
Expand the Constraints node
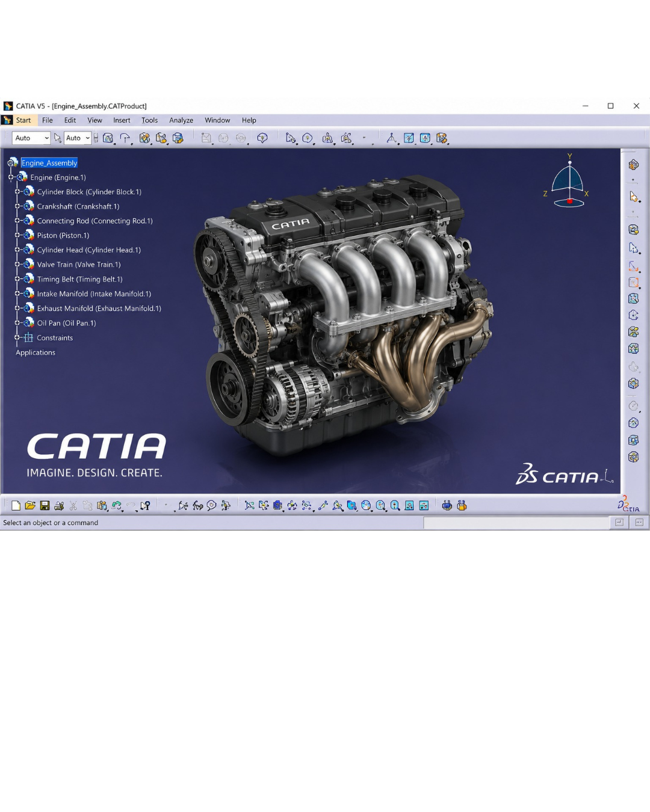(17, 337)
